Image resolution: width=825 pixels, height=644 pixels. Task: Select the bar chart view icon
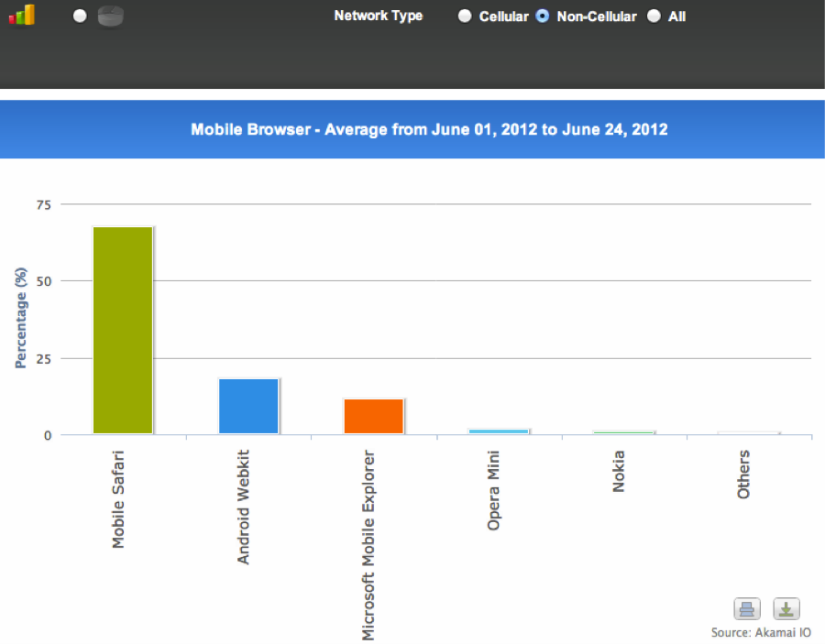(22, 15)
